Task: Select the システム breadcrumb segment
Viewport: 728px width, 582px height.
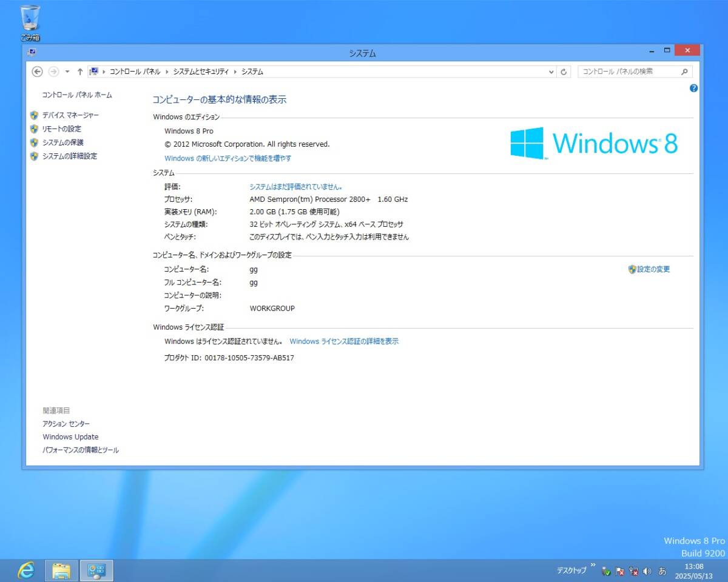Action: 252,72
